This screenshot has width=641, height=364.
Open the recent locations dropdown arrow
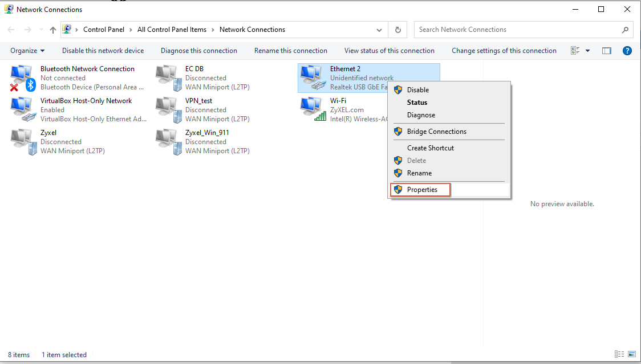[x=41, y=30]
